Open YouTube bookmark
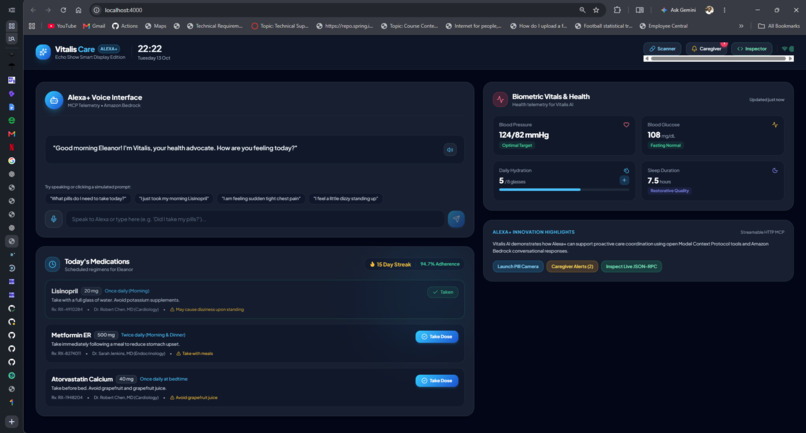 pos(62,26)
